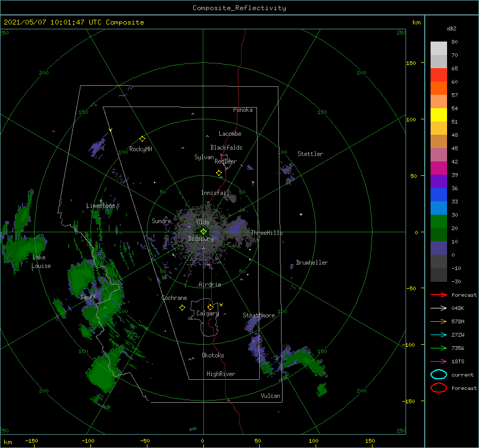Click the Lacombe city label
The image size is (479, 448).
(x=230, y=134)
